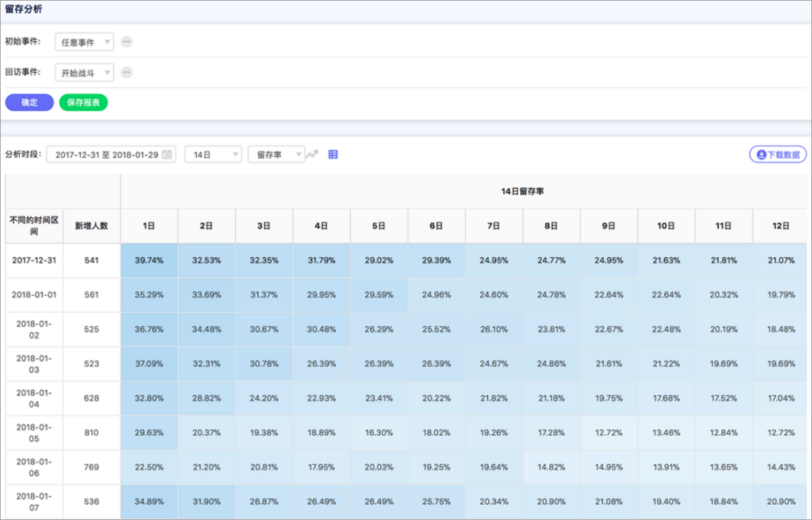Click the 536 new users cell
Screen dimensions: 812x520
click(x=92, y=501)
